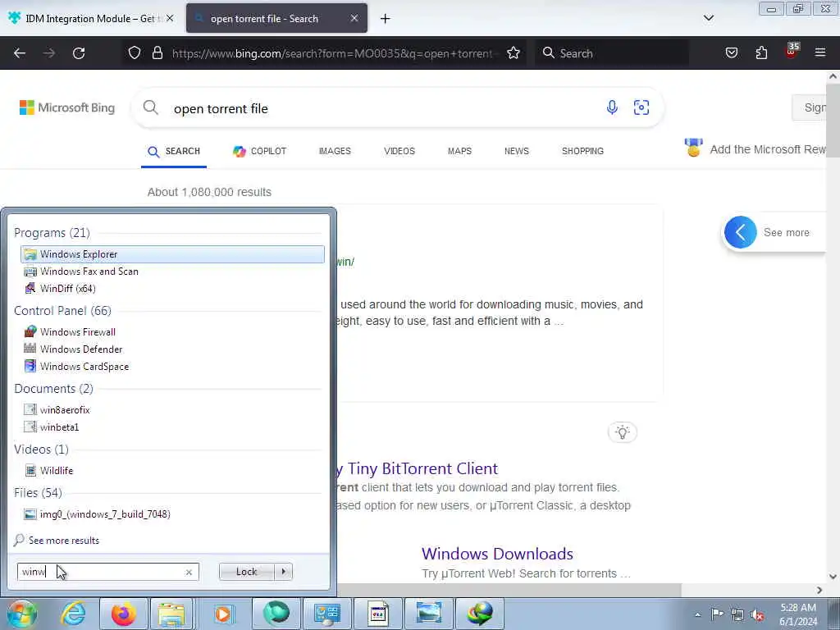Open the list all tabs chevron

708,18
